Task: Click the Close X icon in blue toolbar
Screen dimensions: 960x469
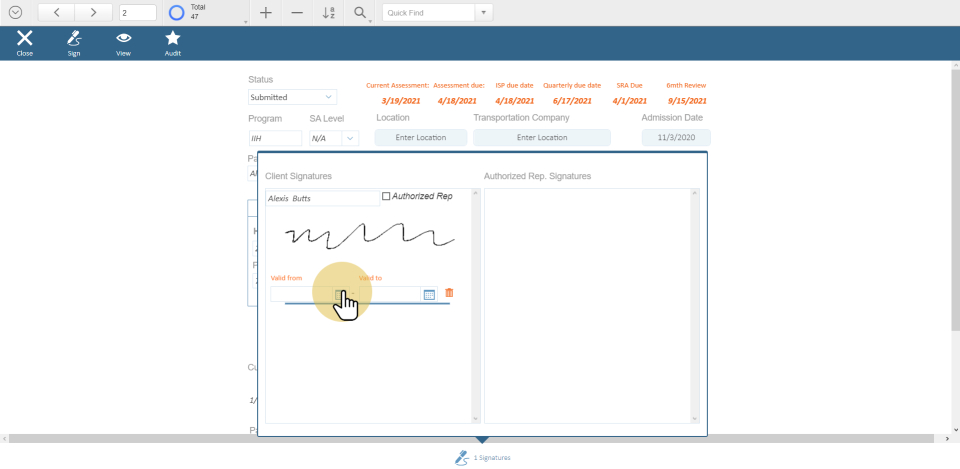Action: coord(25,41)
